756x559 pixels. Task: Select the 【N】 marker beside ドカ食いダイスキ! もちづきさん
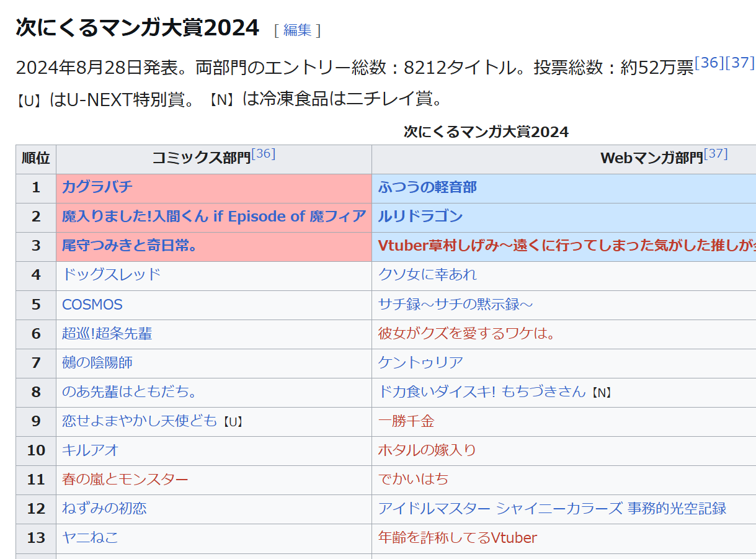coord(600,393)
